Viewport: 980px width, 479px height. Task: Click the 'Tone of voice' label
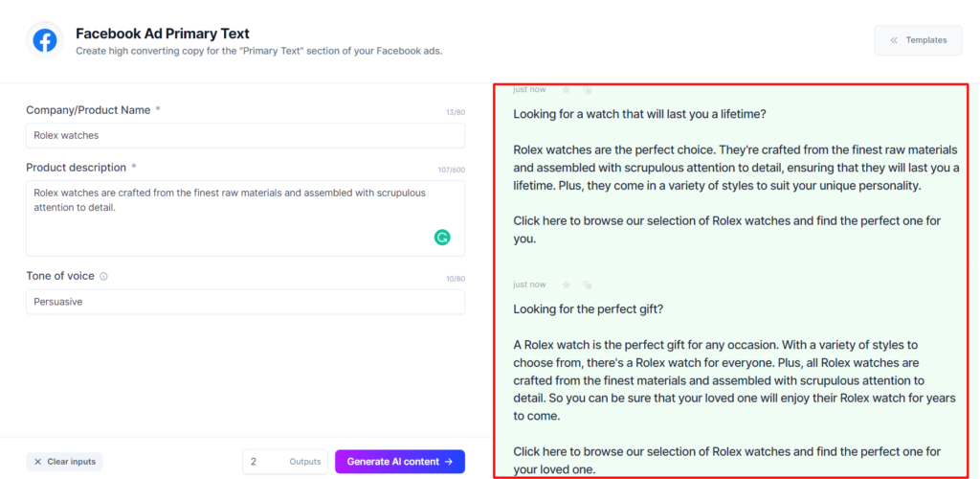point(60,276)
